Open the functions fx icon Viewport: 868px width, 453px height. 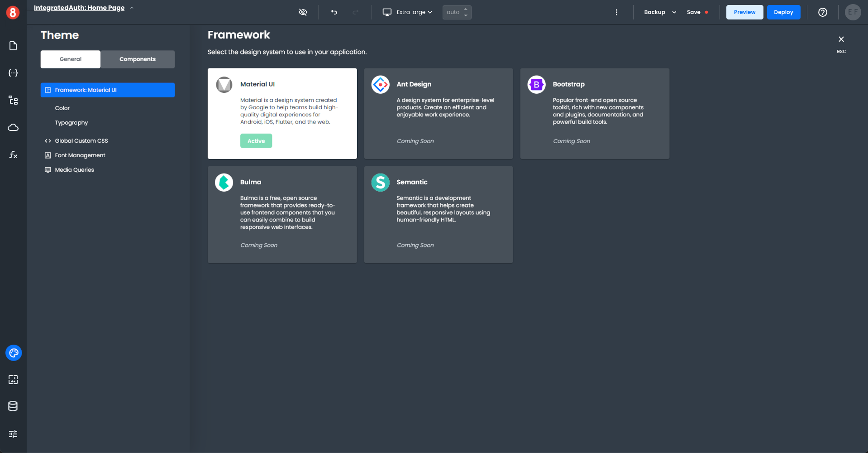point(13,154)
